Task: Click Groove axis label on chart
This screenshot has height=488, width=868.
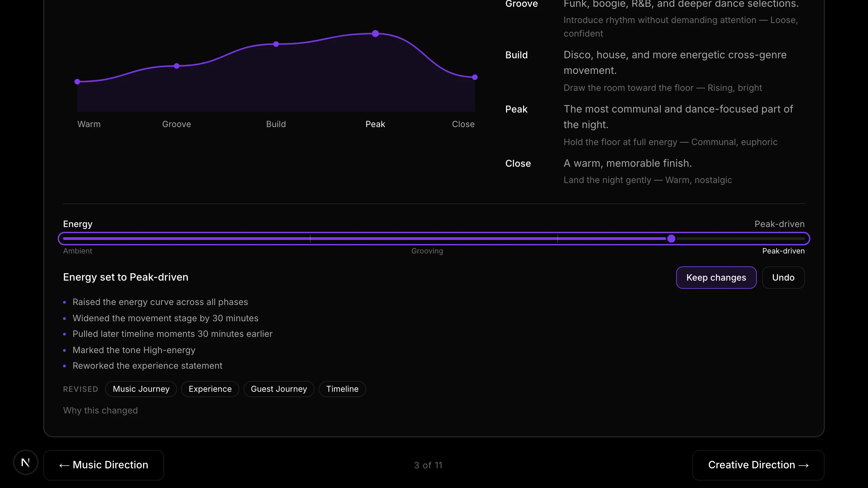Action: pyautogui.click(x=177, y=124)
